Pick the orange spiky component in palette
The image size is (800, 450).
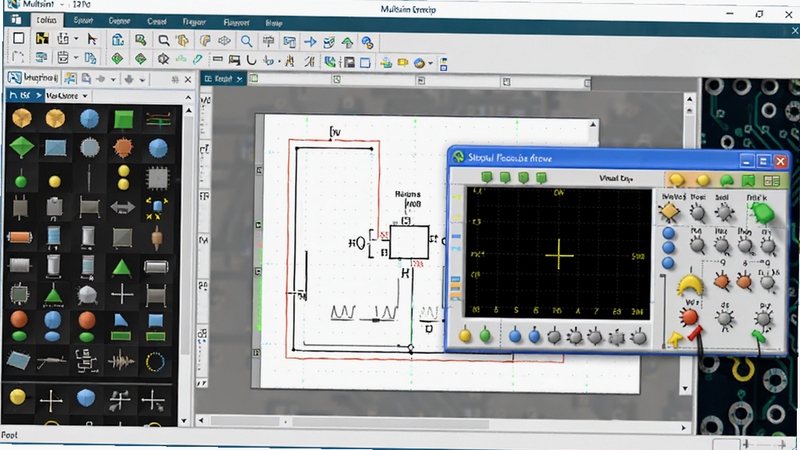pos(122,148)
